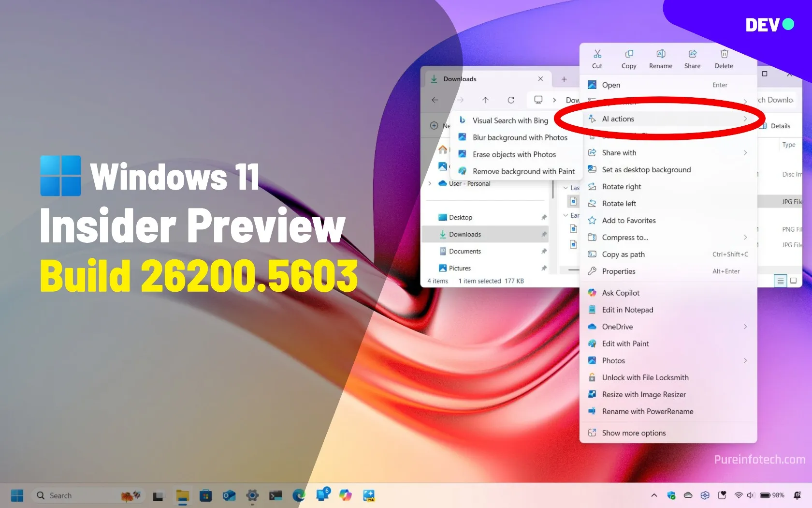Choose Edit in Notepad
This screenshot has height=508, width=812.
coord(668,310)
